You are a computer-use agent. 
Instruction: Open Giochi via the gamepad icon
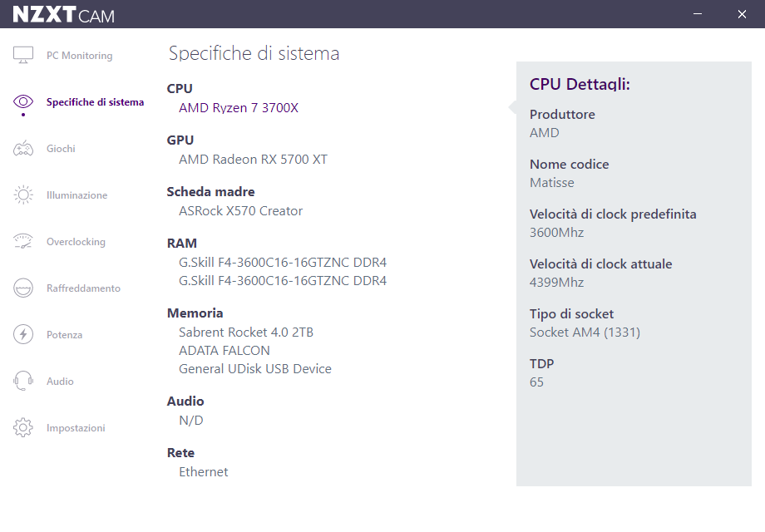pos(23,149)
